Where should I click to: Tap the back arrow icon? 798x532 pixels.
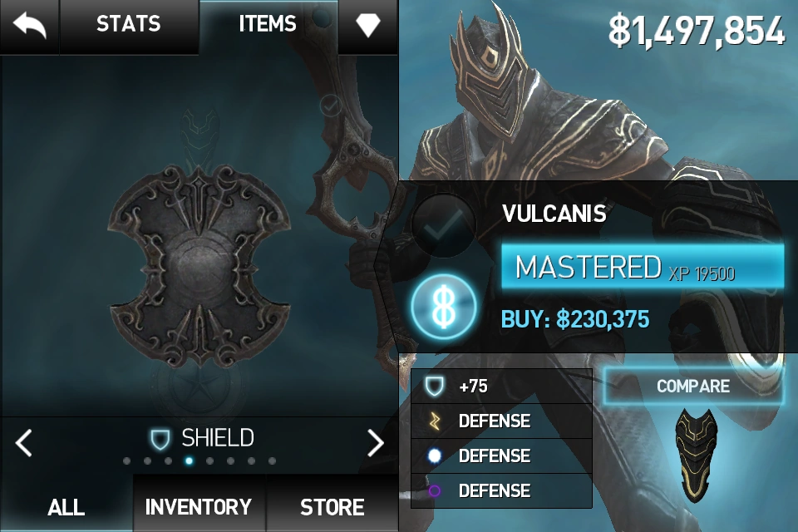point(30,26)
